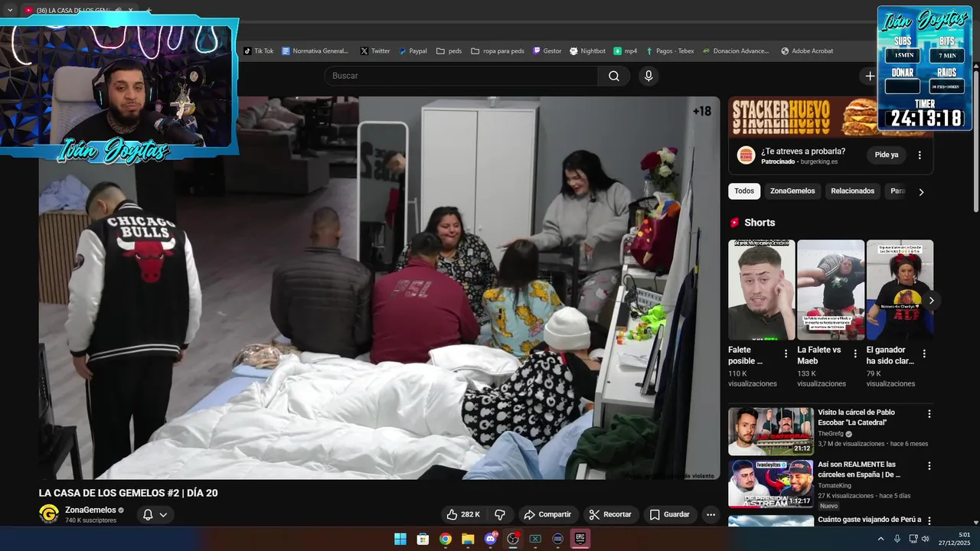Open mp4 bookmark
This screenshot has height=551, width=980.
coord(626,51)
